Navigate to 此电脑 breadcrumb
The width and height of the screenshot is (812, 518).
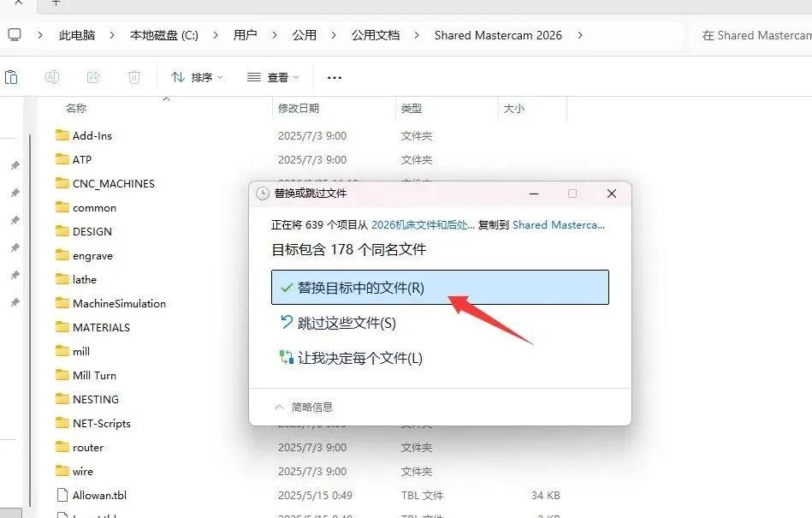[77, 35]
